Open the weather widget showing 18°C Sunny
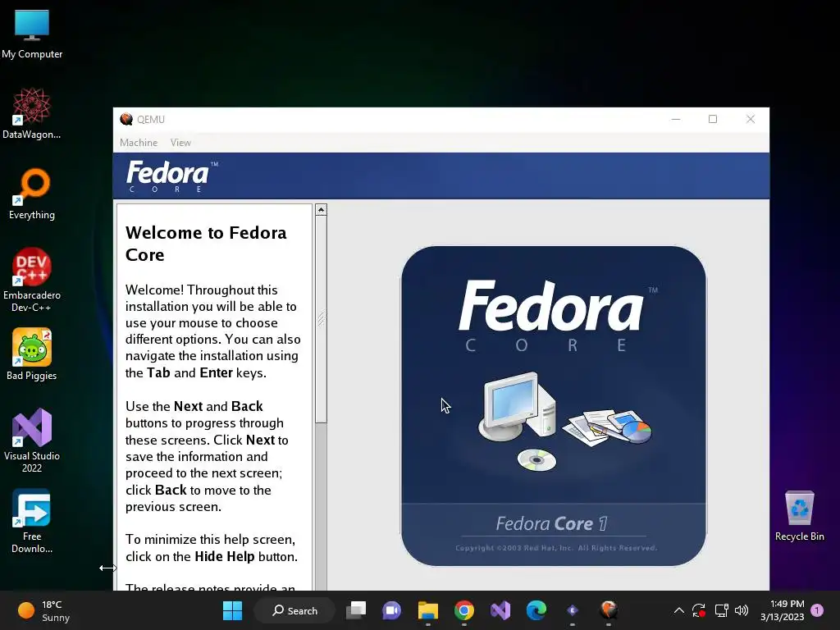Screen dimensions: 840x630 click(x=44, y=610)
